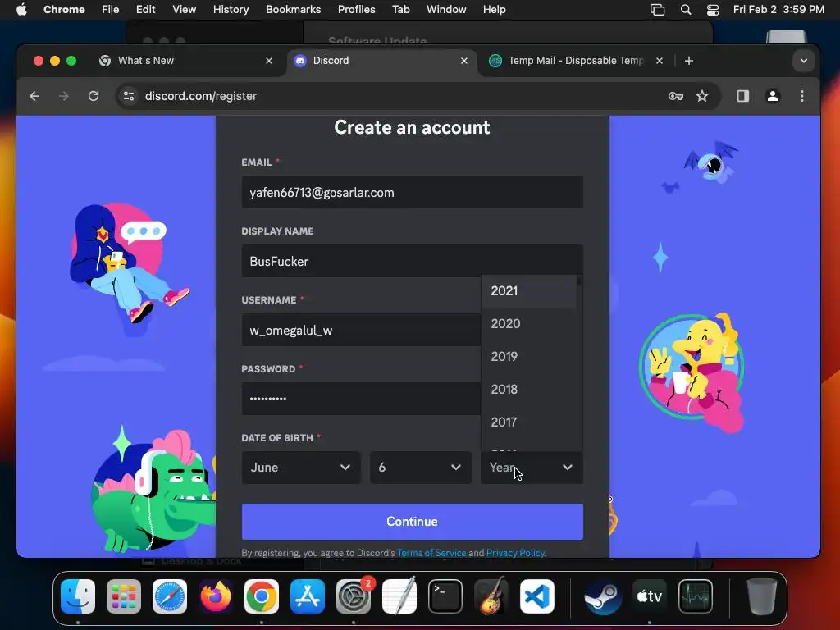Click the Username field w_omegalul_w

(x=361, y=330)
